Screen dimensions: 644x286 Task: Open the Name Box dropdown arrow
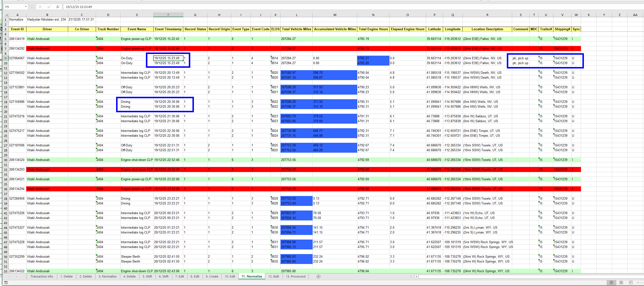point(25,7)
